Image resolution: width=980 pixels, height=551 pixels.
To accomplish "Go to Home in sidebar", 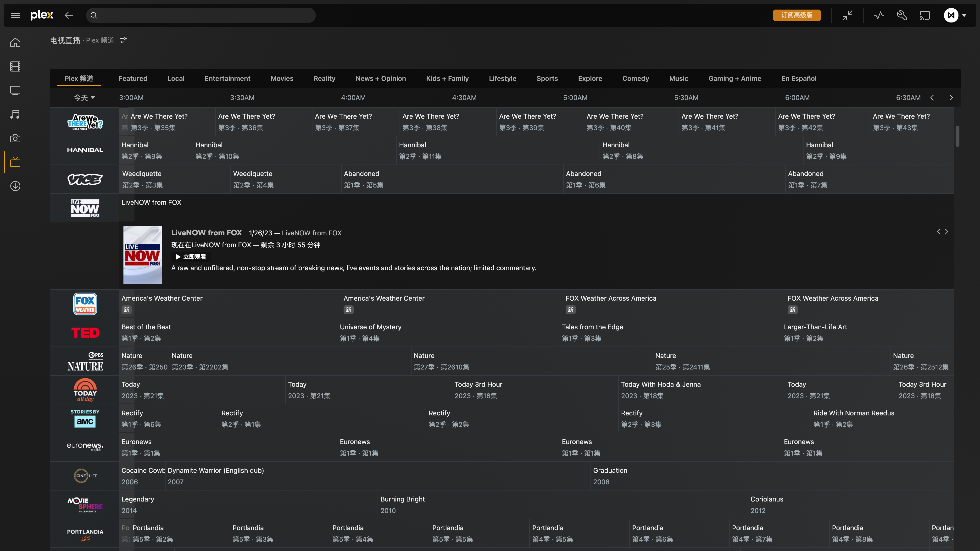I will click(x=15, y=43).
